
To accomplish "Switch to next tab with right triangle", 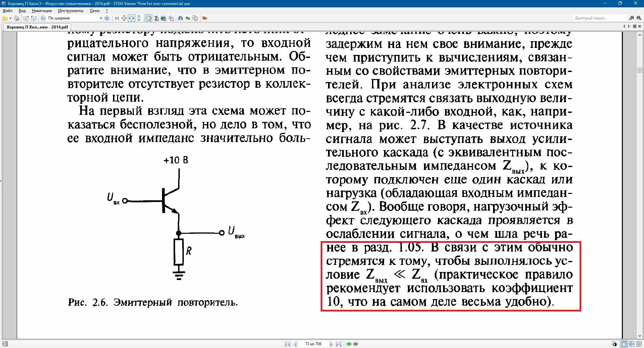I will click(629, 26).
